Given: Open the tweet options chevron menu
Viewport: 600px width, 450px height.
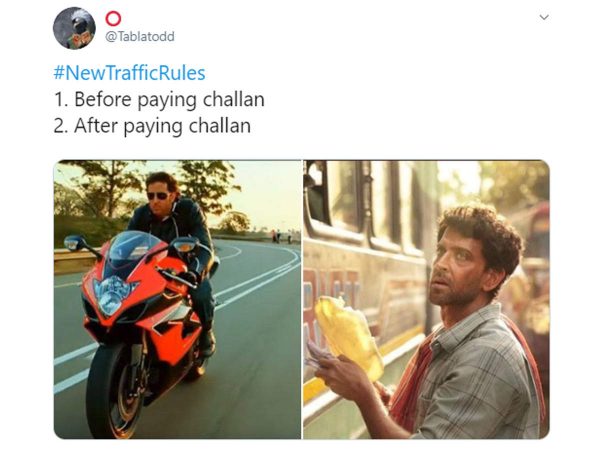Looking at the screenshot, I should click(x=544, y=17).
